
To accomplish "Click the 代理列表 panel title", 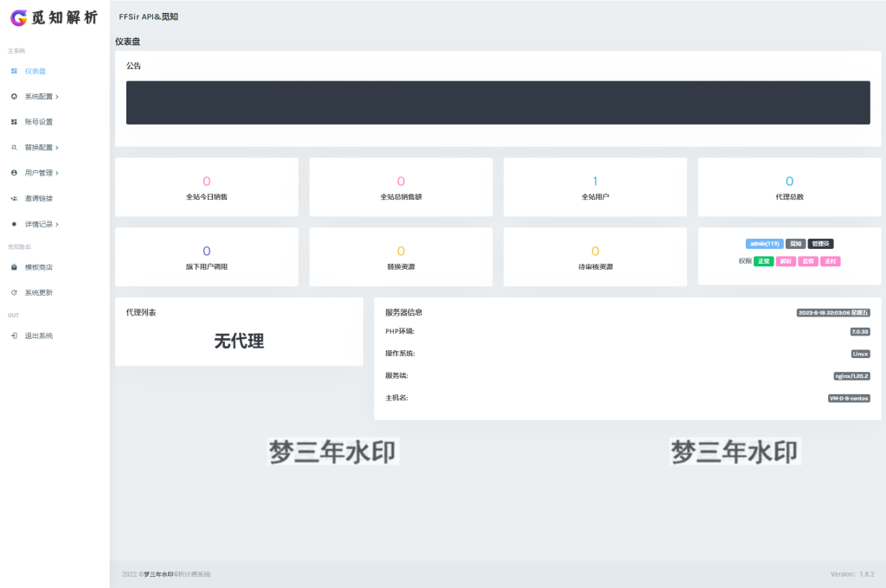I will pos(141,312).
